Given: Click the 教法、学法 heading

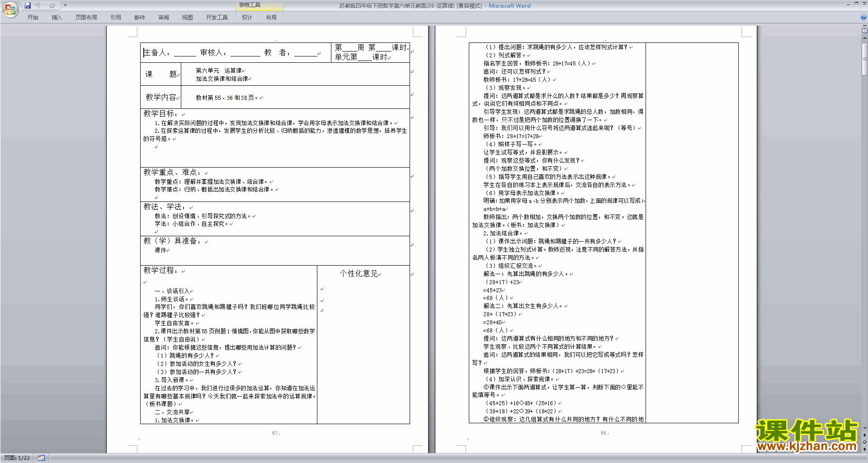Looking at the screenshot, I should (x=164, y=206).
